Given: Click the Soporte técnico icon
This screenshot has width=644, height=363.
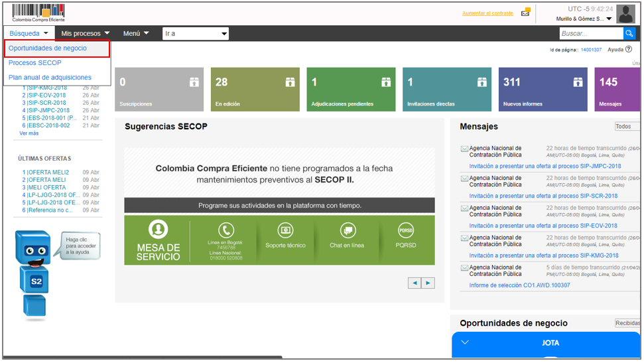Looking at the screenshot, I should click(285, 230).
